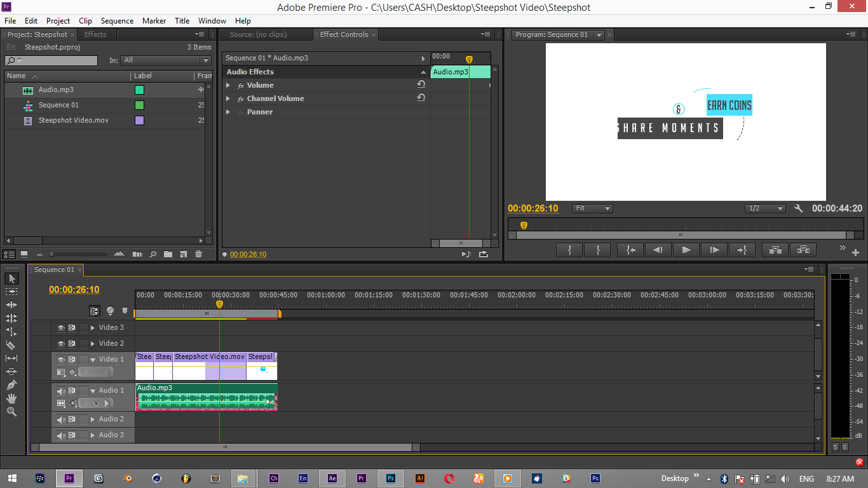Click the Extract button in Program monitor
868x488 pixels.
click(x=804, y=250)
